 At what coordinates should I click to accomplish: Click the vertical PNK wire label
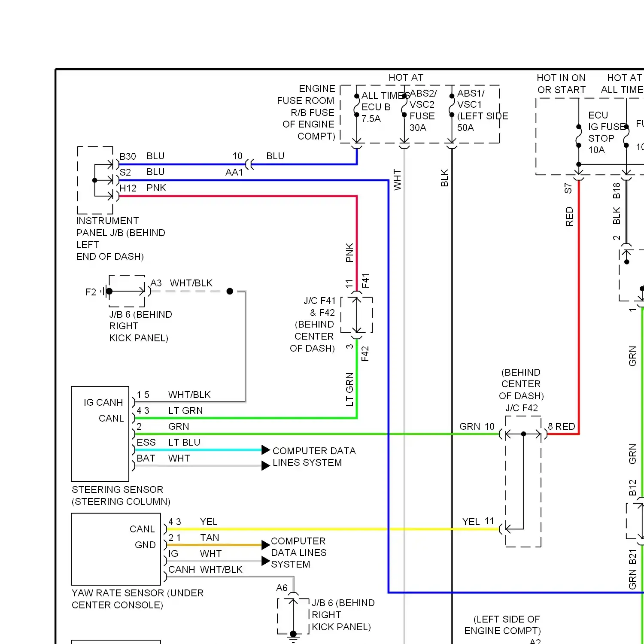coord(349,252)
